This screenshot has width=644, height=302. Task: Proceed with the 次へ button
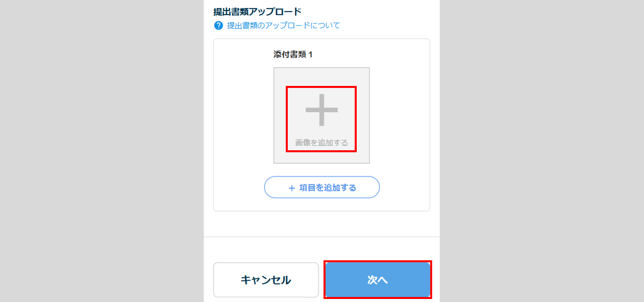pyautogui.click(x=378, y=280)
